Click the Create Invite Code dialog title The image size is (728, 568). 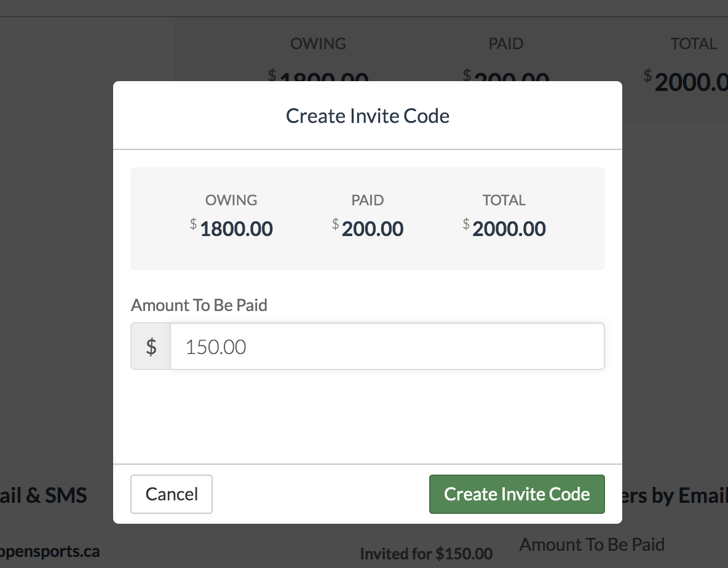click(368, 116)
